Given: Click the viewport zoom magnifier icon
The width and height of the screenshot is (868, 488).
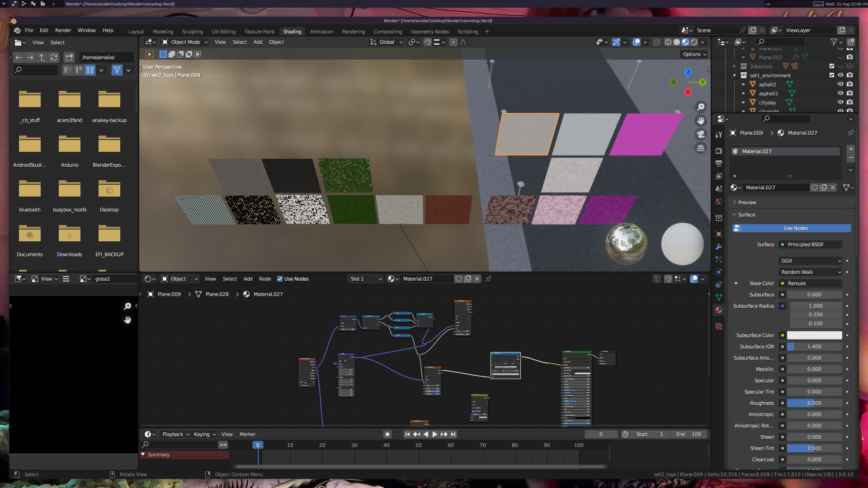Looking at the screenshot, I should (701, 107).
